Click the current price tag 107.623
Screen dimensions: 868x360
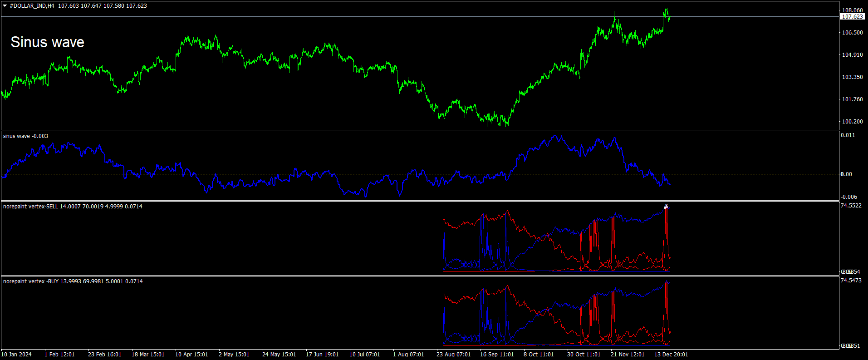(853, 17)
